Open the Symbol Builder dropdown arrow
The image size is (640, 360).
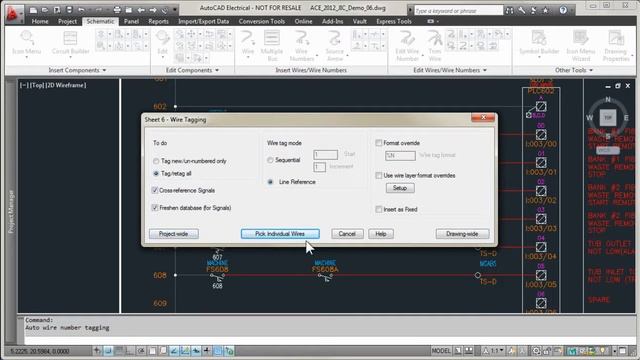click(x=539, y=58)
